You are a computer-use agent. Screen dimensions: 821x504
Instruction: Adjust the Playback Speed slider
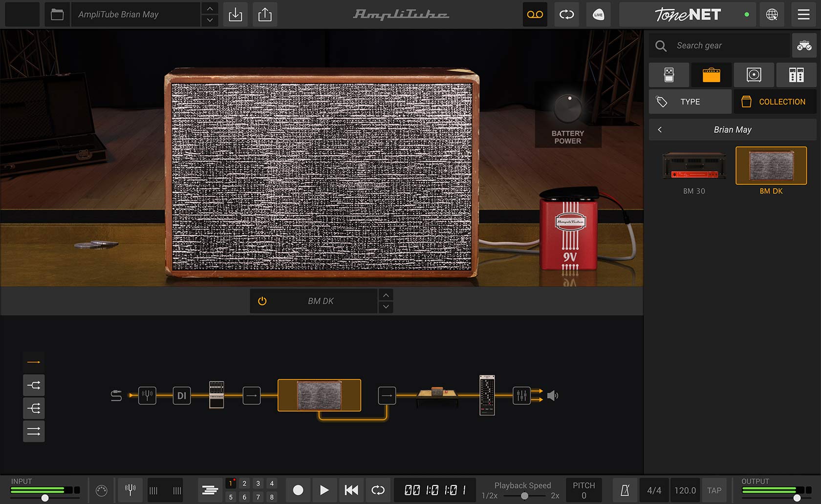tap(524, 496)
